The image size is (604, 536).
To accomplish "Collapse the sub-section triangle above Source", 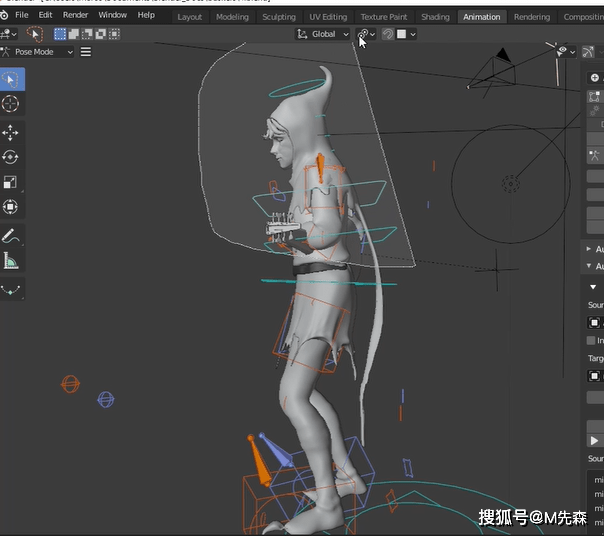I will pos(593,287).
